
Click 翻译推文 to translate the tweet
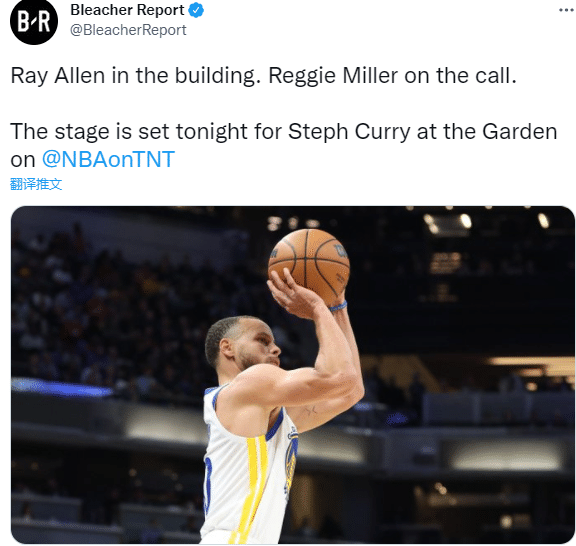click(36, 184)
